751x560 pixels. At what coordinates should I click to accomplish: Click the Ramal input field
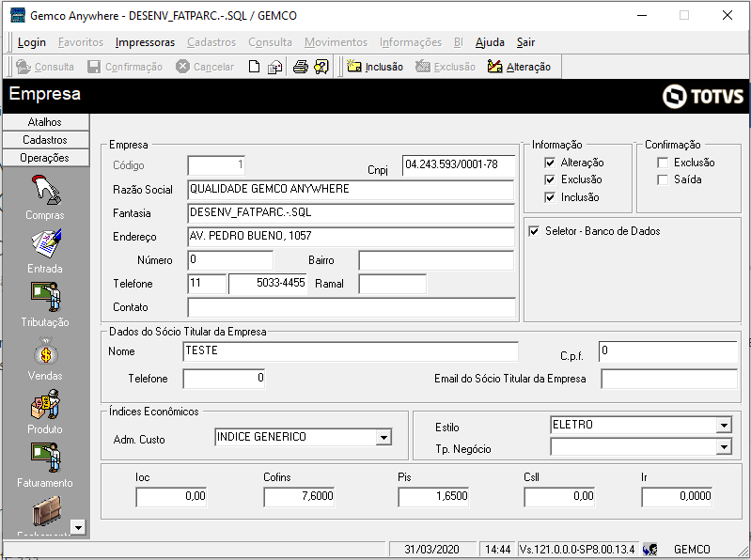(x=392, y=284)
